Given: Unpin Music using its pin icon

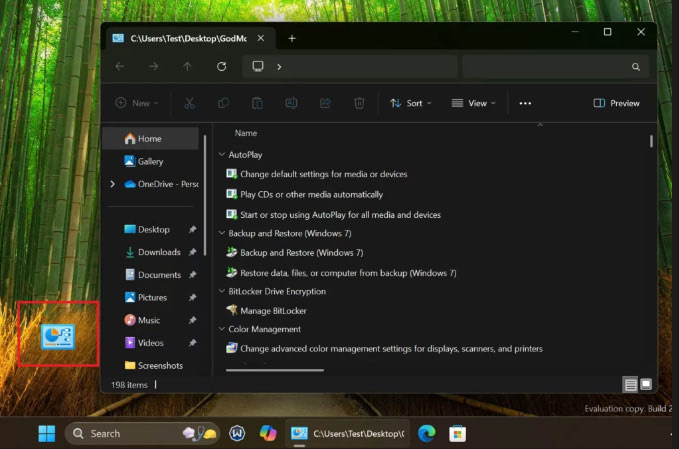Looking at the screenshot, I should coord(192,320).
